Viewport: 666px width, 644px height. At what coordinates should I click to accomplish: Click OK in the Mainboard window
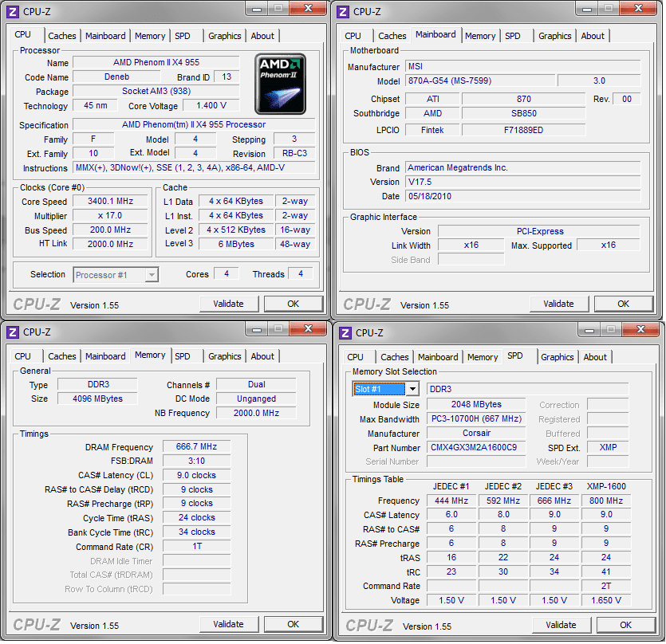pos(623,304)
